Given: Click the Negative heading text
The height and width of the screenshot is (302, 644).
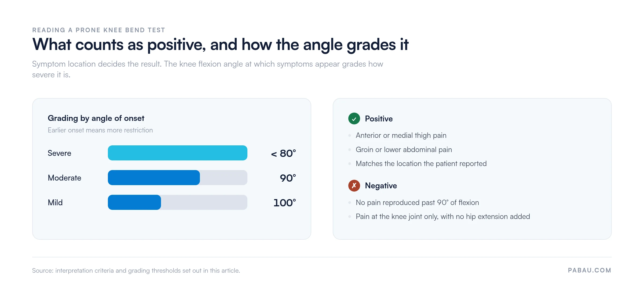Looking at the screenshot, I should coord(381,186).
